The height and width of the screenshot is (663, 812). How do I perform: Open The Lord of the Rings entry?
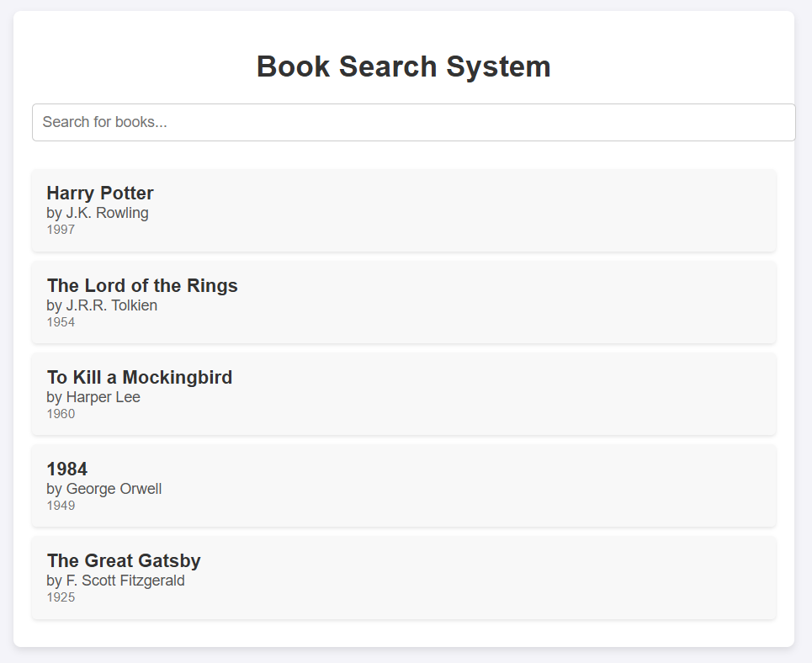click(x=404, y=303)
